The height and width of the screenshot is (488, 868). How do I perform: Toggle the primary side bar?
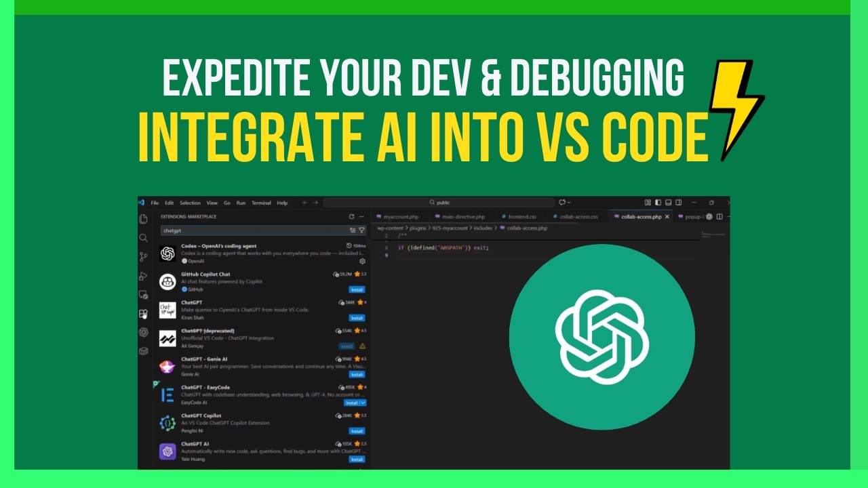(x=658, y=203)
